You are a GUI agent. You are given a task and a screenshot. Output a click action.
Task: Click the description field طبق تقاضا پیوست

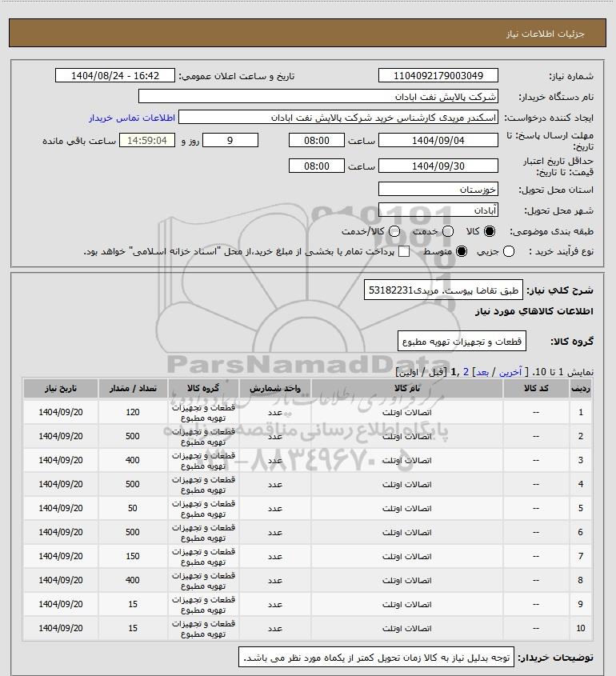pos(443,290)
